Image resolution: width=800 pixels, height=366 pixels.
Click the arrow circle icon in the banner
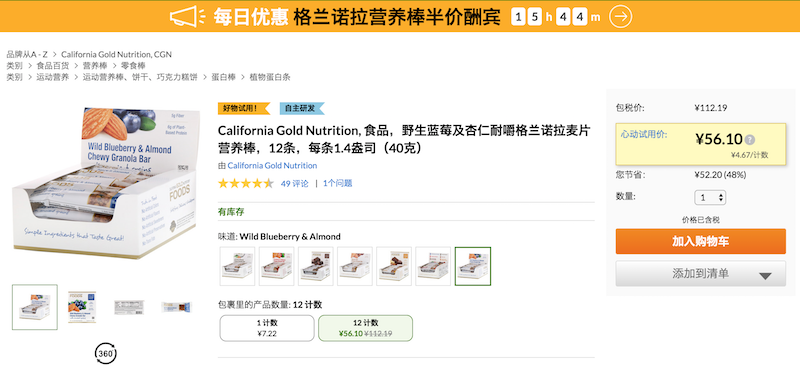pos(620,17)
